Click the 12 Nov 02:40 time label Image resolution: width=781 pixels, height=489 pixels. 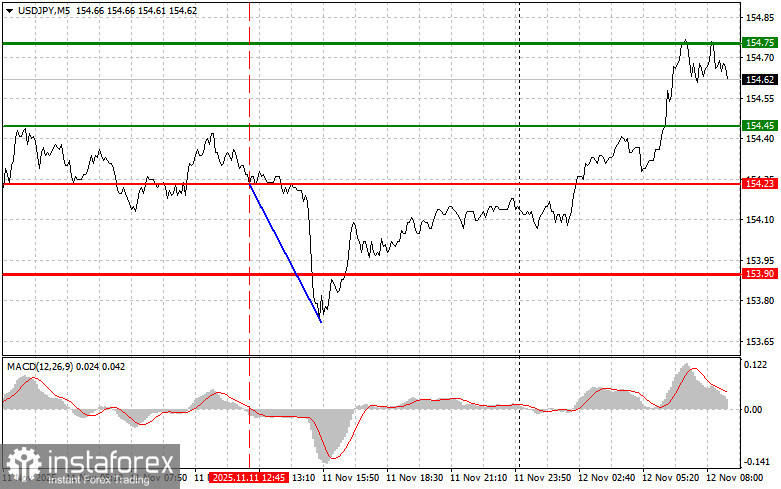click(x=606, y=478)
